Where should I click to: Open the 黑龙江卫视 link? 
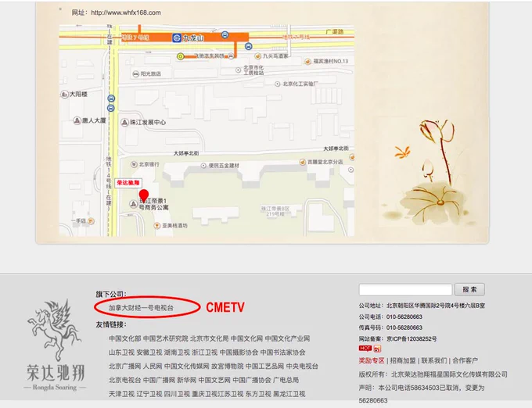click(x=289, y=394)
